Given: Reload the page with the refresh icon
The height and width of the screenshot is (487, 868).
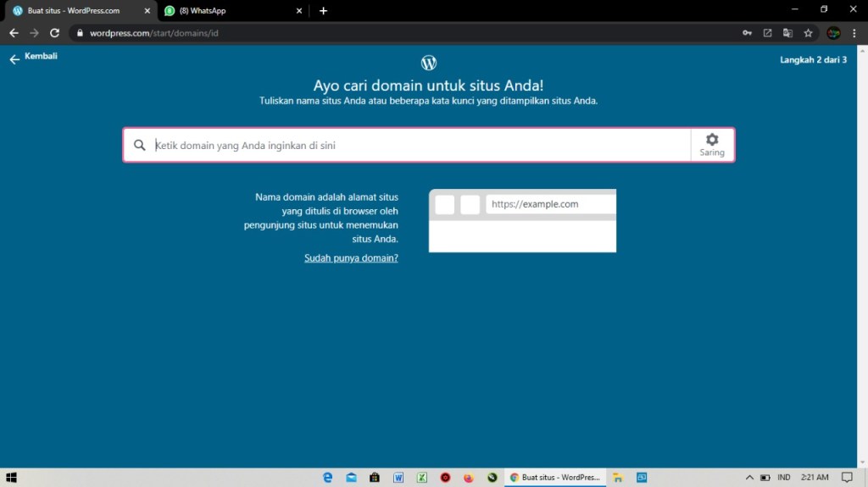Looking at the screenshot, I should (x=55, y=33).
